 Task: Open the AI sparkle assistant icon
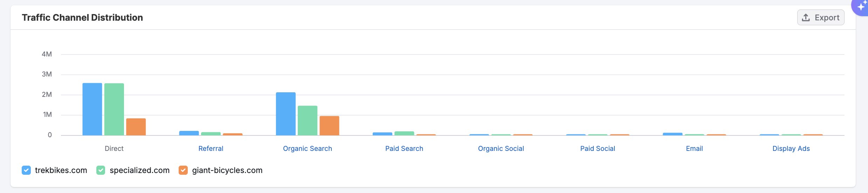coord(861,6)
